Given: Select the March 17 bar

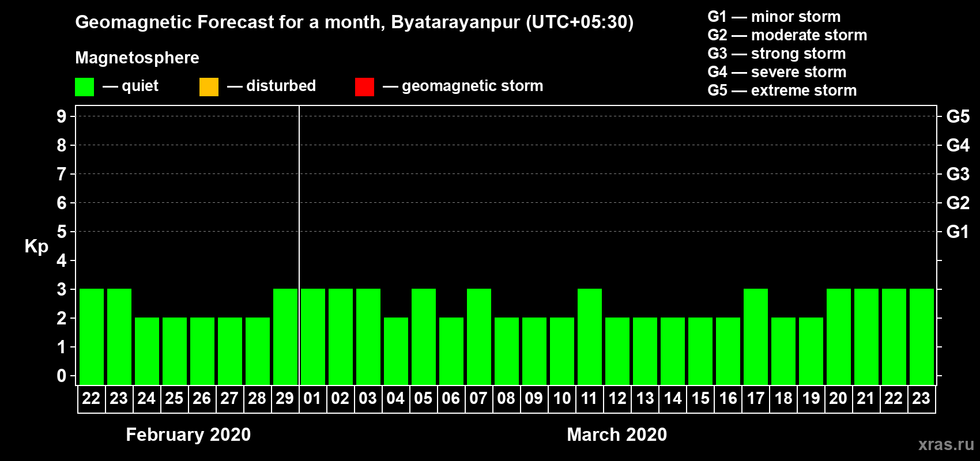Looking at the screenshot, I should 756,337.
